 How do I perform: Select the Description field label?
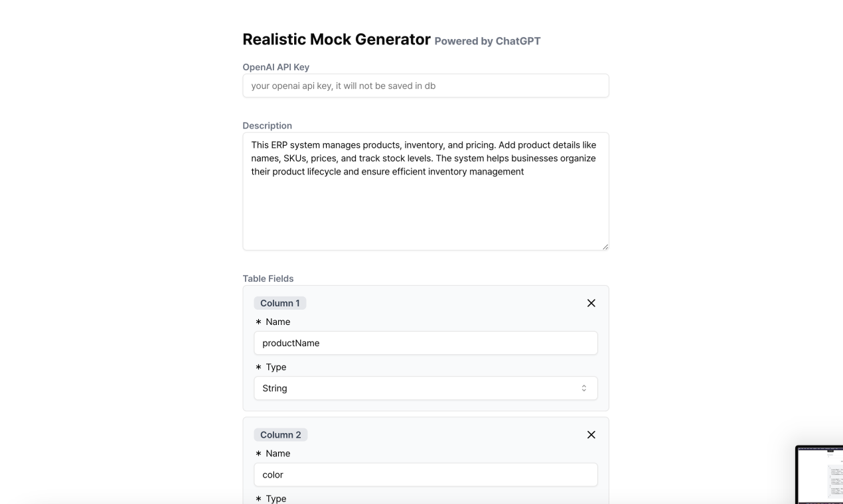coord(267,125)
